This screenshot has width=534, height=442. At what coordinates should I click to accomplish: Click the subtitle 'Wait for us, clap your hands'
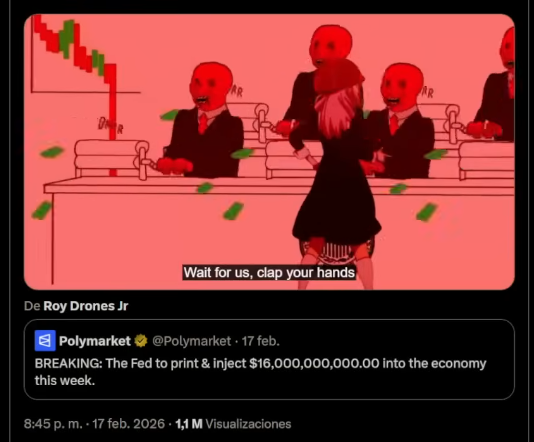269,272
